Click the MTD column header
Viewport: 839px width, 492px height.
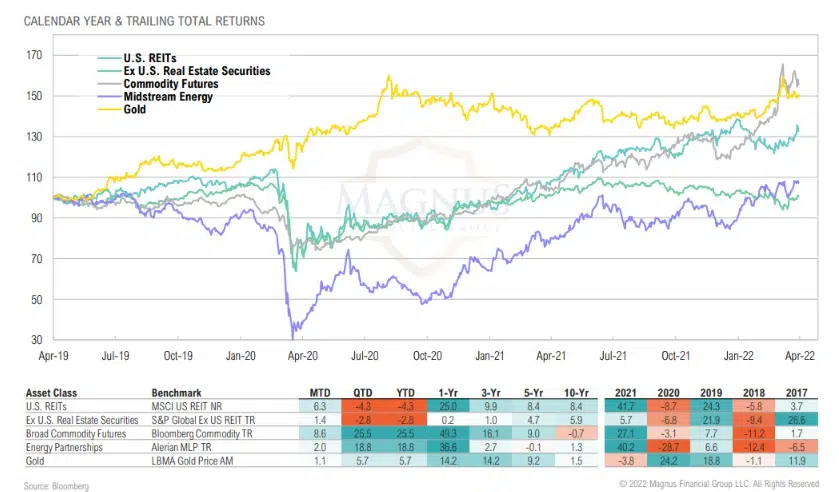319,392
